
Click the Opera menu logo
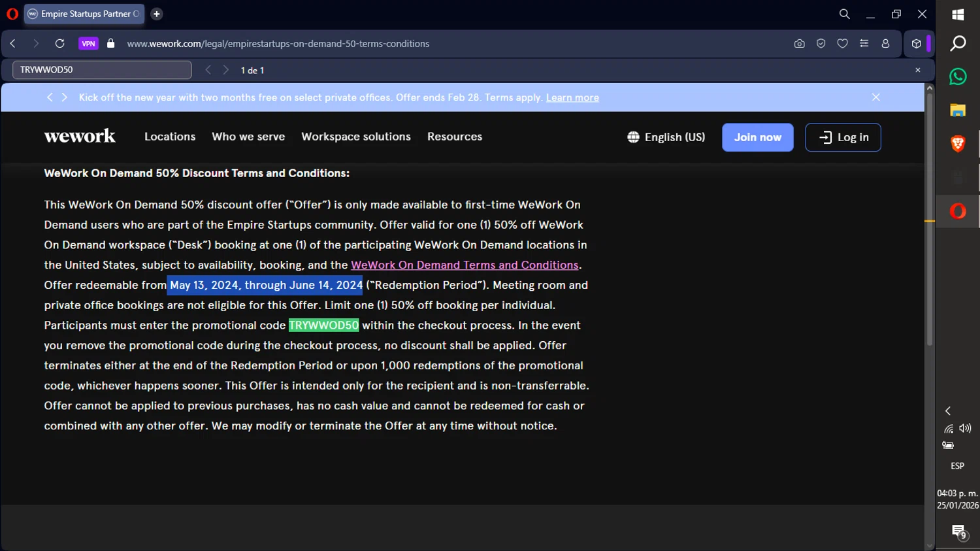point(12,14)
